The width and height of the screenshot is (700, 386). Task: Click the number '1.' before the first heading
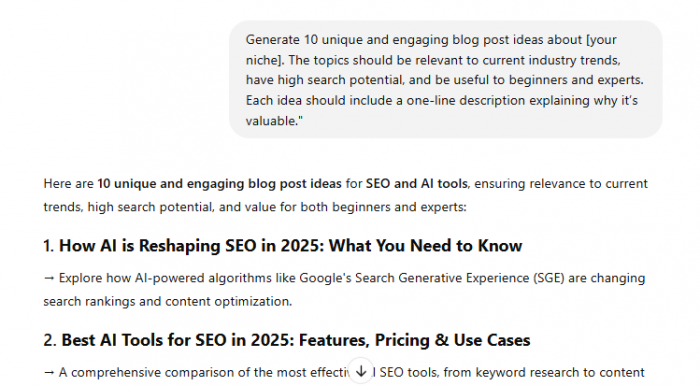49,246
